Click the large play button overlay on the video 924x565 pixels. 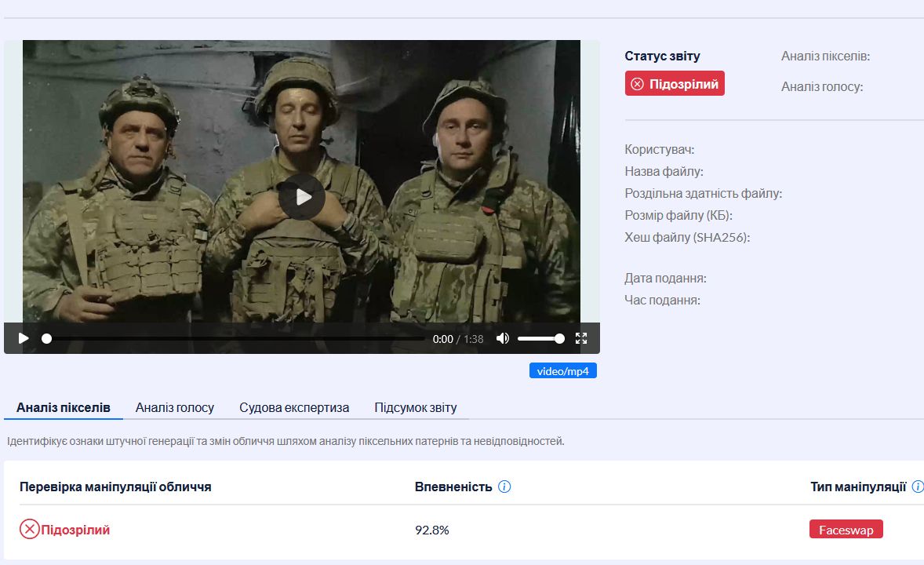click(301, 197)
